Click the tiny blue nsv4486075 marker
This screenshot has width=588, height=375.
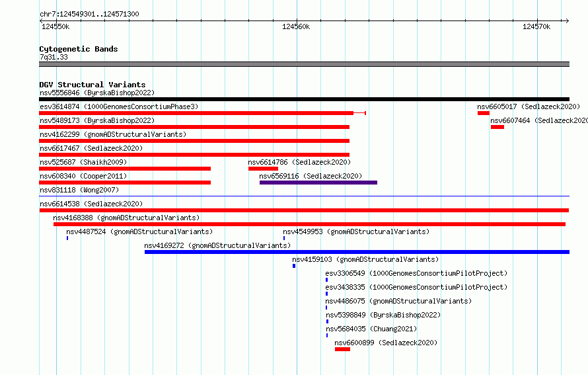point(326,308)
